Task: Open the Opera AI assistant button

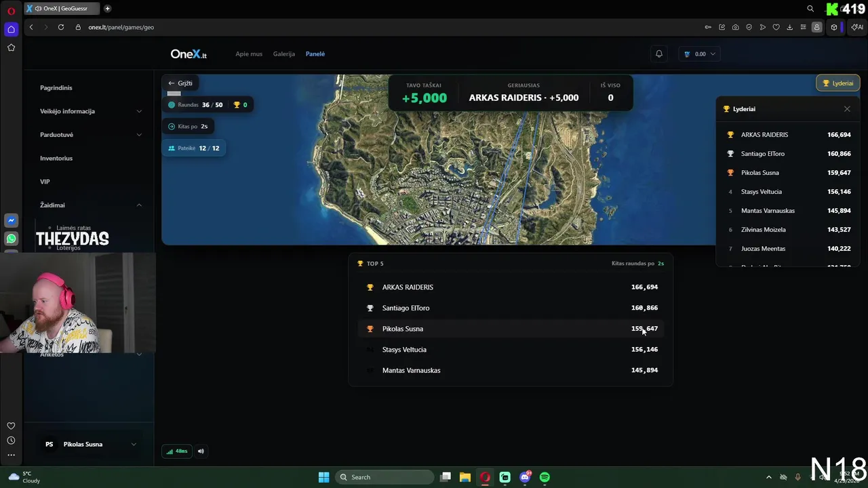Action: [857, 27]
